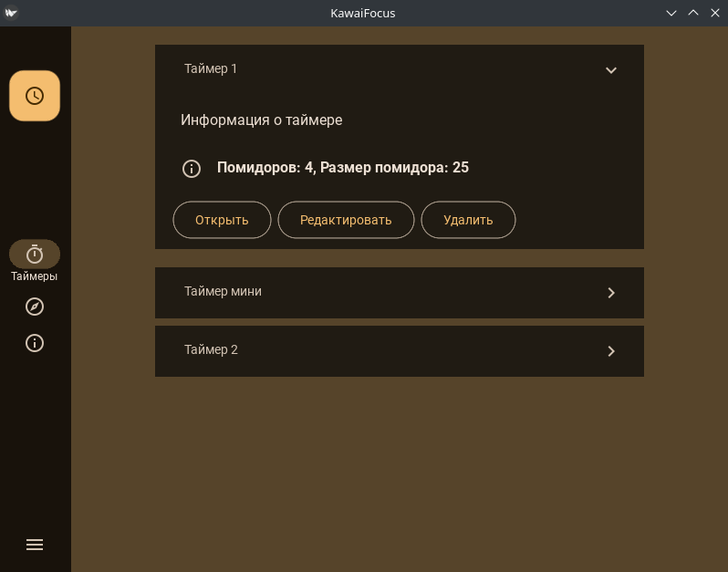
Task: Switch to the Таймеры tab label
Action: click(x=35, y=276)
